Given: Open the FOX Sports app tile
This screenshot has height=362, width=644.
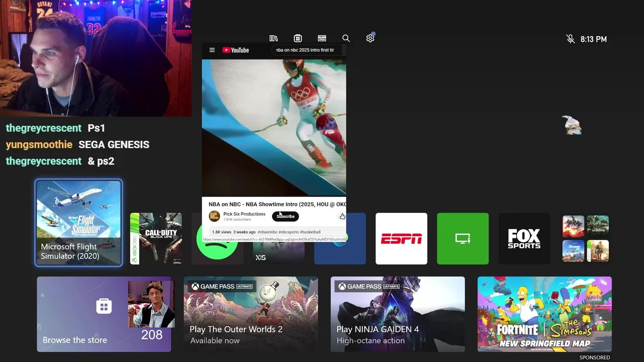Looking at the screenshot, I should pos(524,238).
